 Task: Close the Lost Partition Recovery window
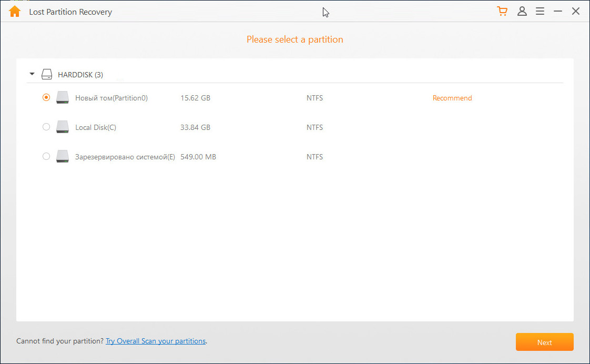coord(576,11)
